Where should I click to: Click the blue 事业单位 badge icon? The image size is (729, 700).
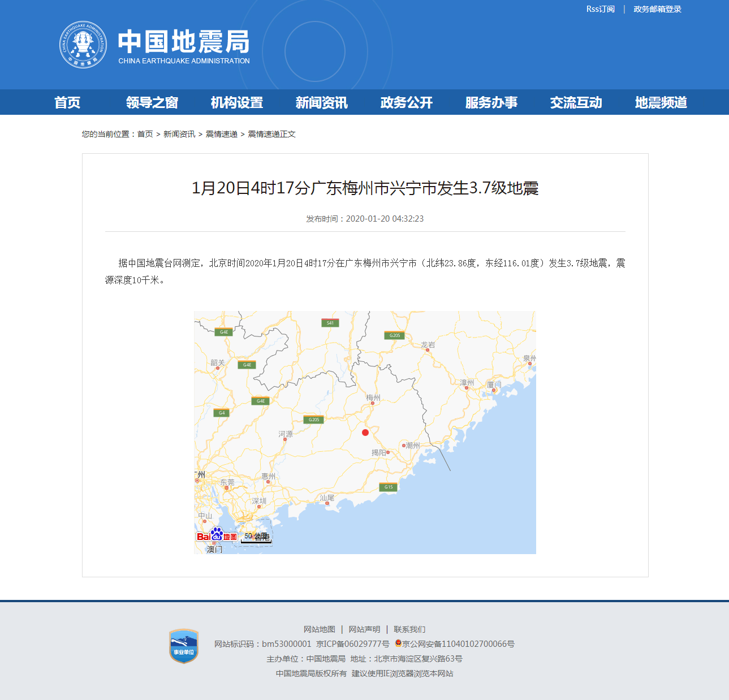184,646
